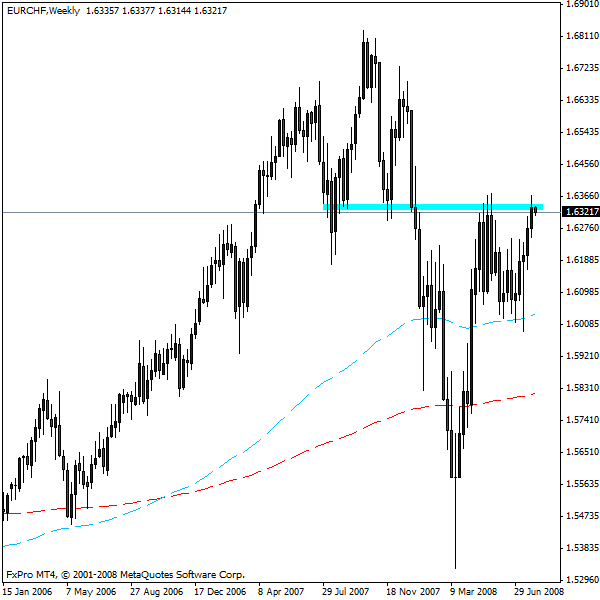
Task: Click the 15 Jan 2006 date label
Action: [x=27, y=592]
